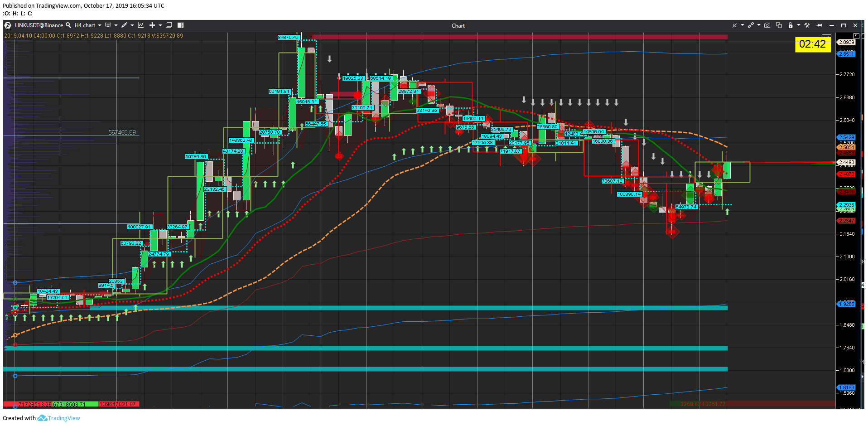Click the 71917.07 cyan volume label

pos(511,151)
